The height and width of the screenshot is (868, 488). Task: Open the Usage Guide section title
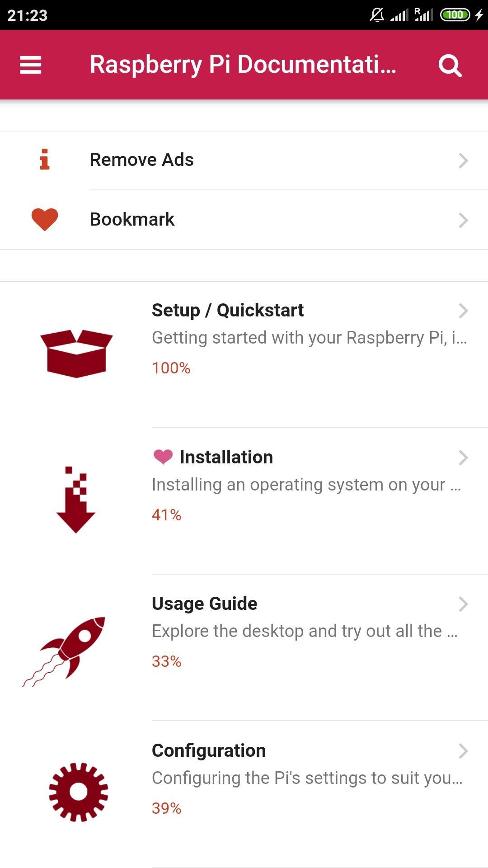pyautogui.click(x=204, y=604)
